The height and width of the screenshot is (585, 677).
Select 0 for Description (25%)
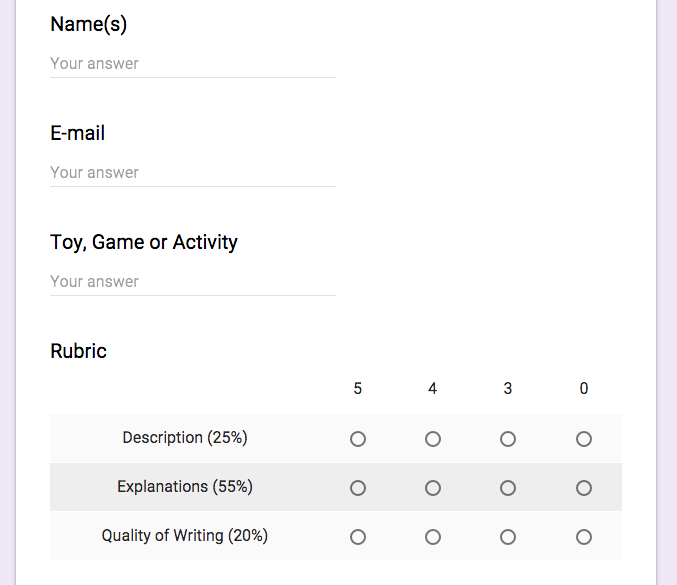(x=584, y=439)
